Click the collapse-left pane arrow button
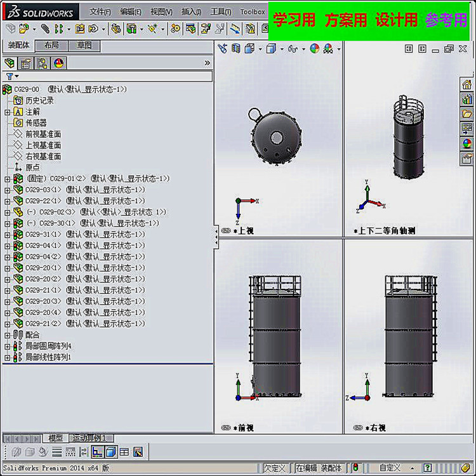Screen dimensions: 476x476 point(409,49)
